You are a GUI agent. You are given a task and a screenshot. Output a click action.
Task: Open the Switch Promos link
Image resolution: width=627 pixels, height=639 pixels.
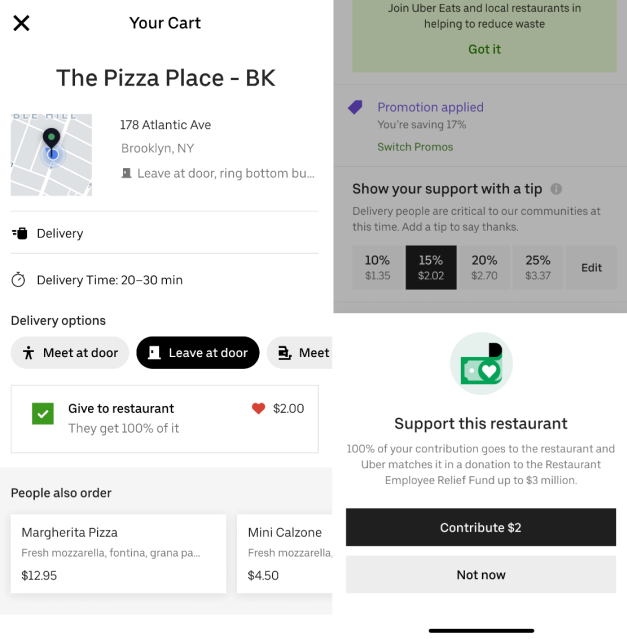point(415,147)
